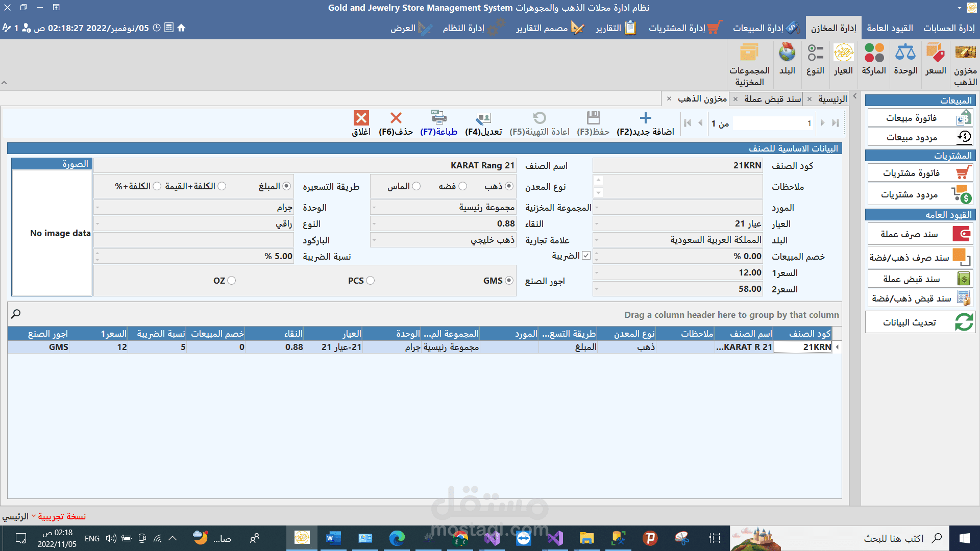Click the red Delete (F6) X icon
Viewport: 980px width, 551px height.
(x=396, y=118)
